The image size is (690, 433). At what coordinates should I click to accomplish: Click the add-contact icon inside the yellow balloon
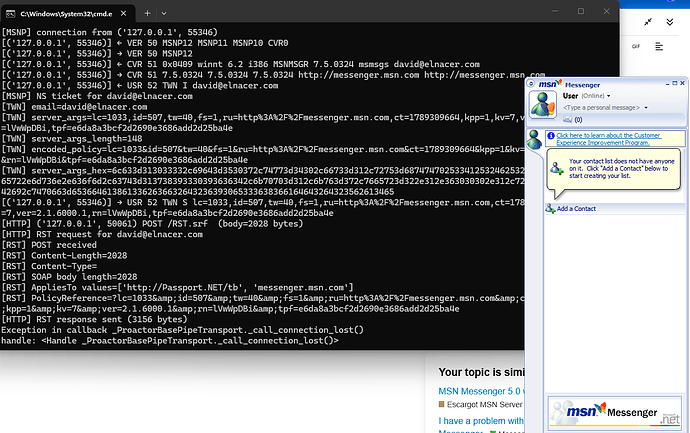[557, 169]
